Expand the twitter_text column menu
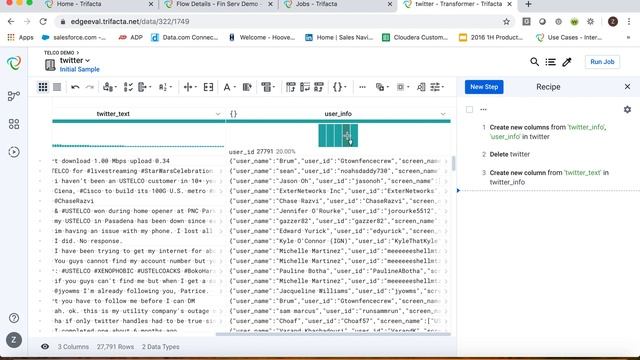The height and width of the screenshot is (360, 640). pyautogui.click(x=218, y=114)
